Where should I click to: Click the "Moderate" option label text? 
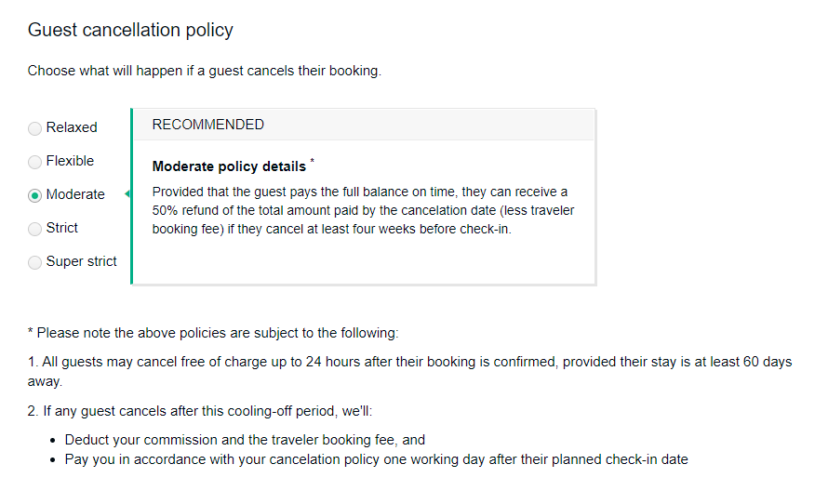point(75,194)
